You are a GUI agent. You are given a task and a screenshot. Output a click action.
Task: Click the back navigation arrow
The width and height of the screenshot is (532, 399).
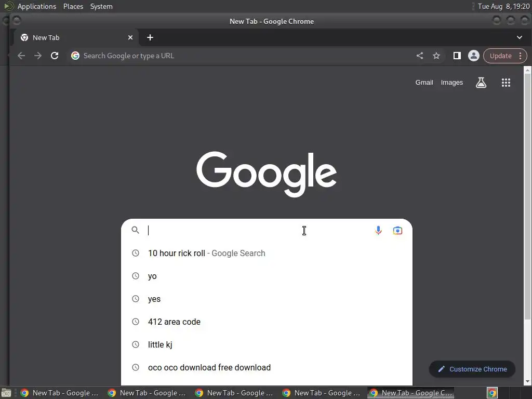pos(21,56)
